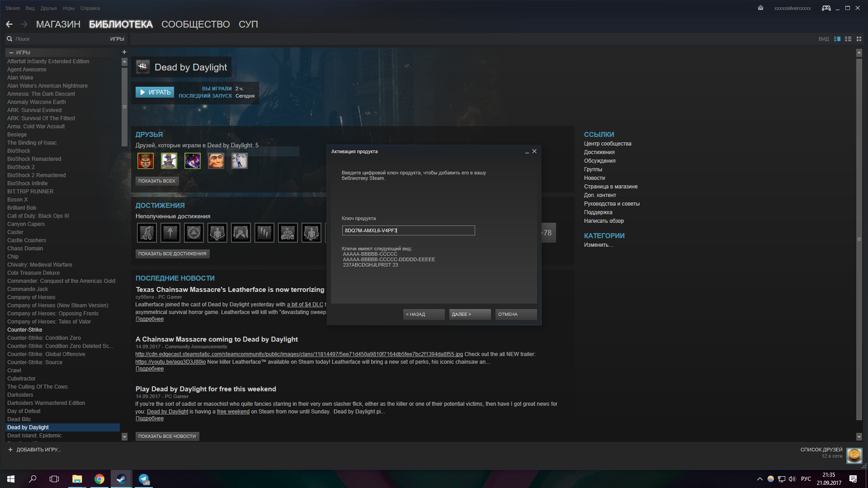Switch to the БИБЛИОТЕКА tab
868x488 pixels.
click(x=121, y=24)
